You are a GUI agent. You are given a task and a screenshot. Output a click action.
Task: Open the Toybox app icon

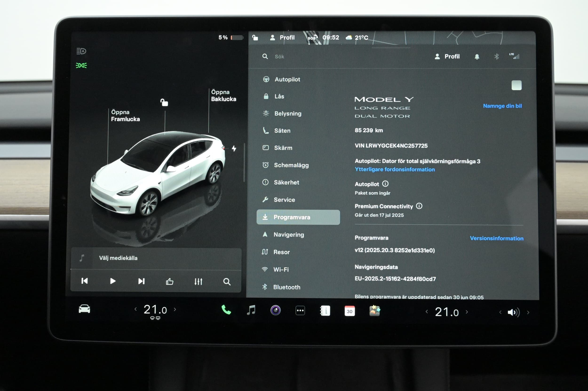(374, 311)
